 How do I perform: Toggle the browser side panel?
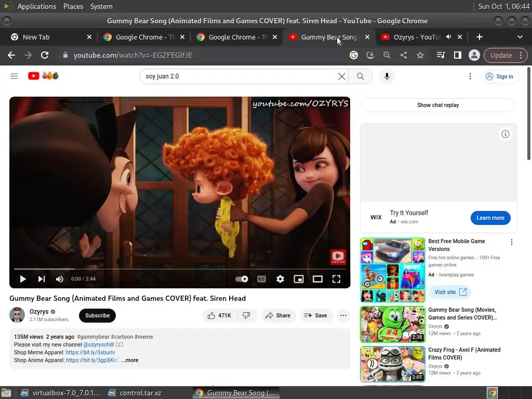457,55
